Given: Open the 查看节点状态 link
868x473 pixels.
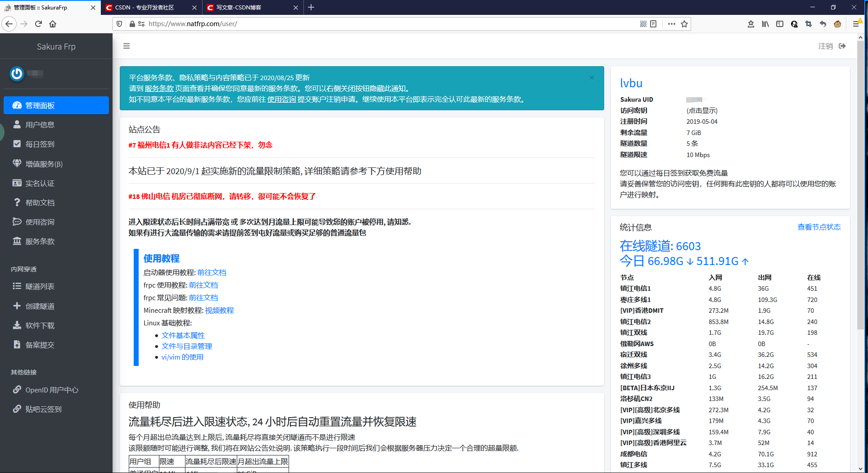Looking at the screenshot, I should tap(819, 227).
